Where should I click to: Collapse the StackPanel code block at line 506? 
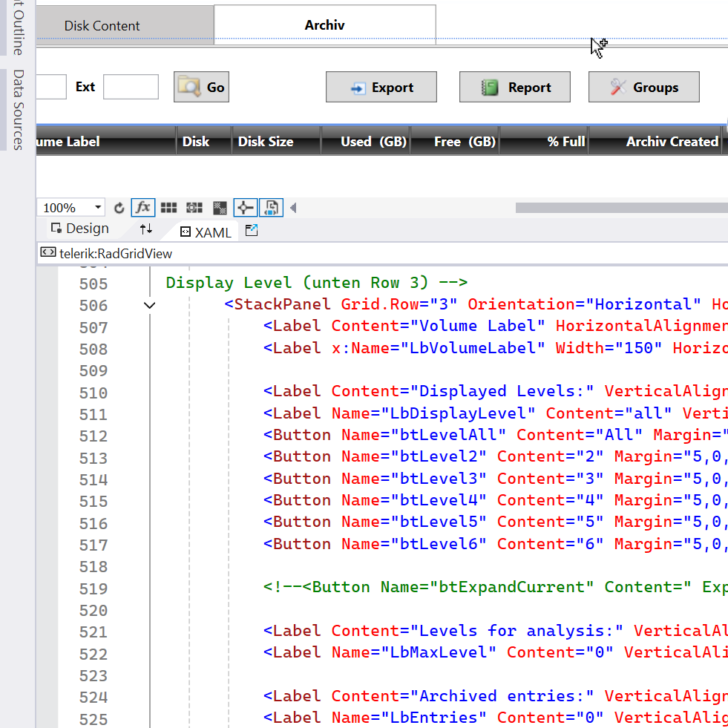149,306
